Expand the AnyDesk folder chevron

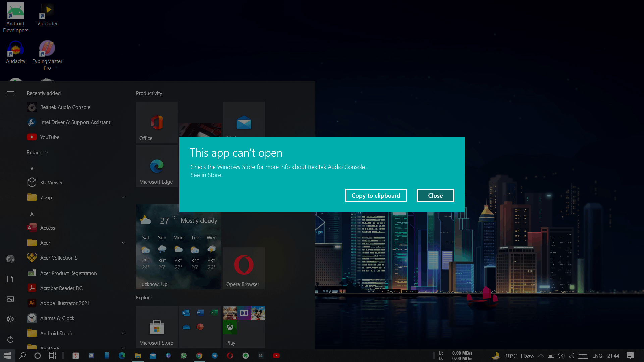tap(123, 348)
